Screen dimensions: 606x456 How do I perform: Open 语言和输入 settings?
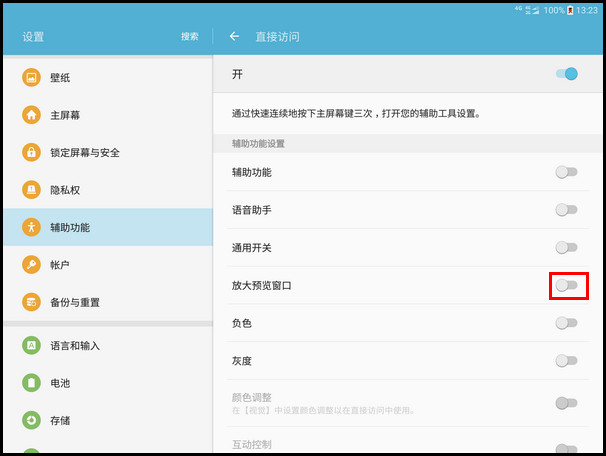(x=108, y=345)
